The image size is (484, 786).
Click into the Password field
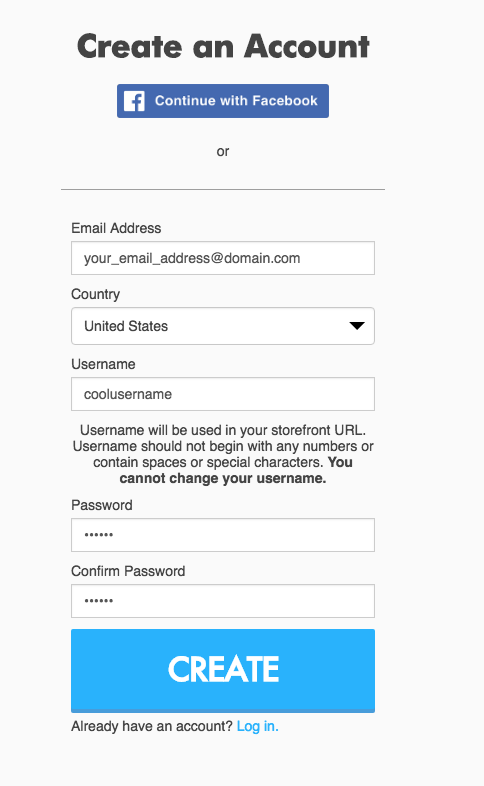[x=223, y=535]
